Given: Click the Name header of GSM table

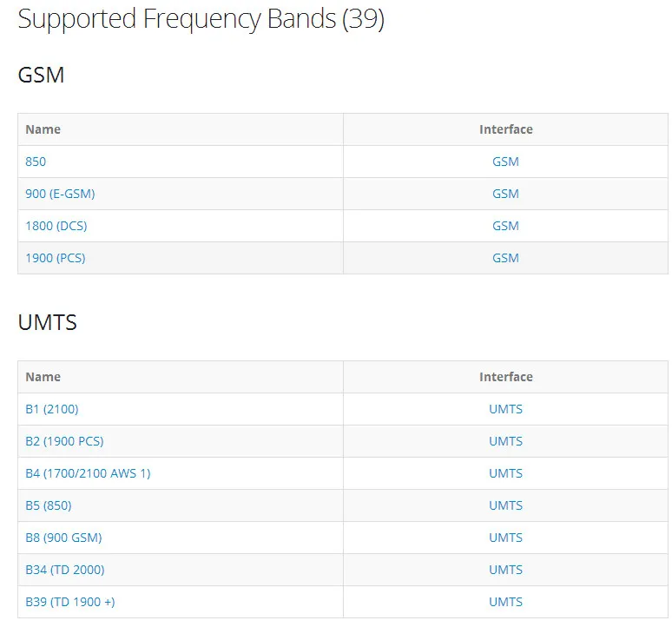Looking at the screenshot, I should click(43, 129).
